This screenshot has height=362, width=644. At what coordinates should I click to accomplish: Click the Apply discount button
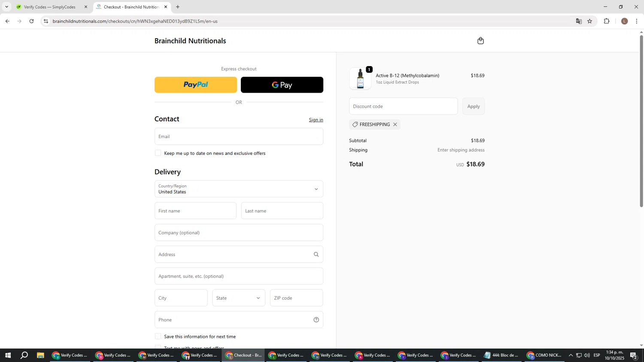474,106
